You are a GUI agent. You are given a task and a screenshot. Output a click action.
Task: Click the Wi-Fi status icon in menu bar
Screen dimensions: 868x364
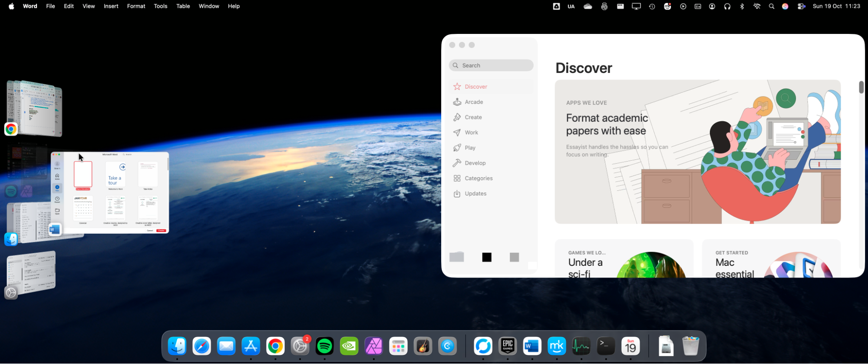tap(757, 6)
